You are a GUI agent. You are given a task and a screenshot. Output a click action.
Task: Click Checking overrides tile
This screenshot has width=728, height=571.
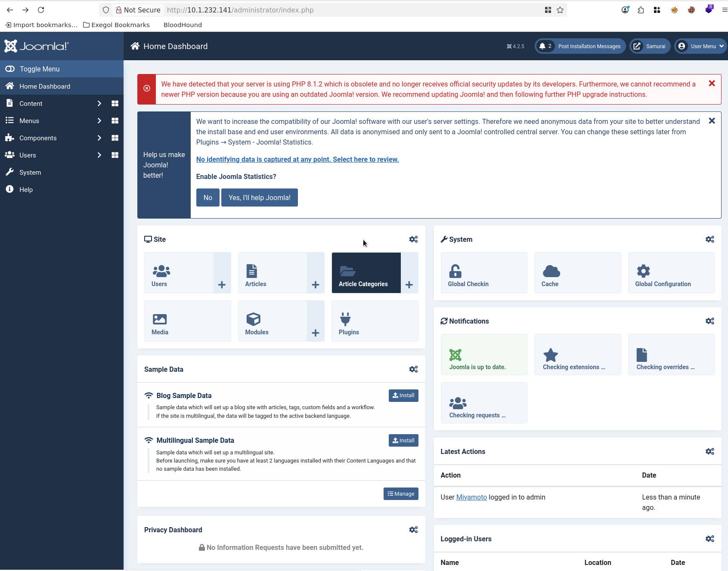(x=671, y=355)
